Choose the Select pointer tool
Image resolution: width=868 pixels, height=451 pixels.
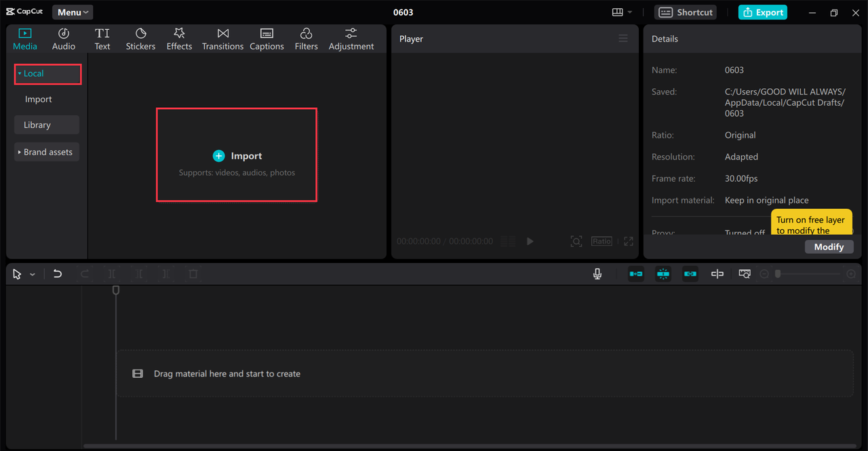click(17, 274)
